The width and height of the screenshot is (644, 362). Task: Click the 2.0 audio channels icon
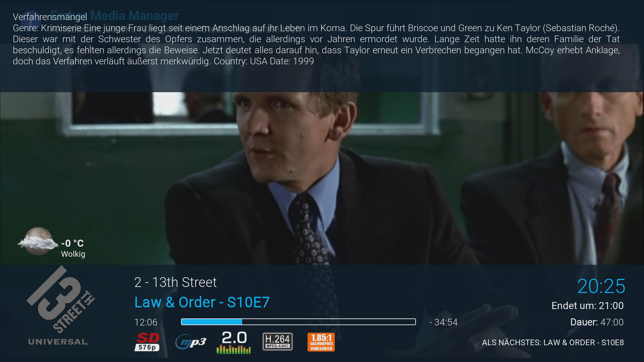click(234, 342)
